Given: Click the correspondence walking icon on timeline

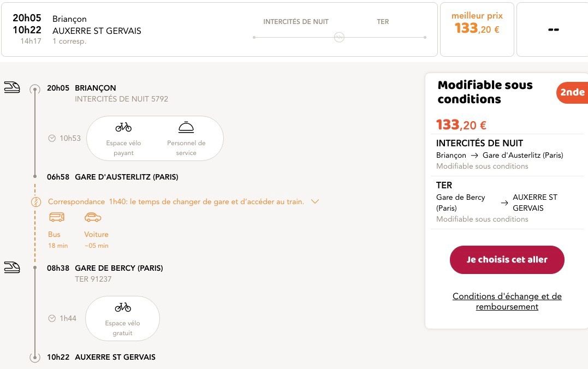Looking at the screenshot, I should pos(36,202).
